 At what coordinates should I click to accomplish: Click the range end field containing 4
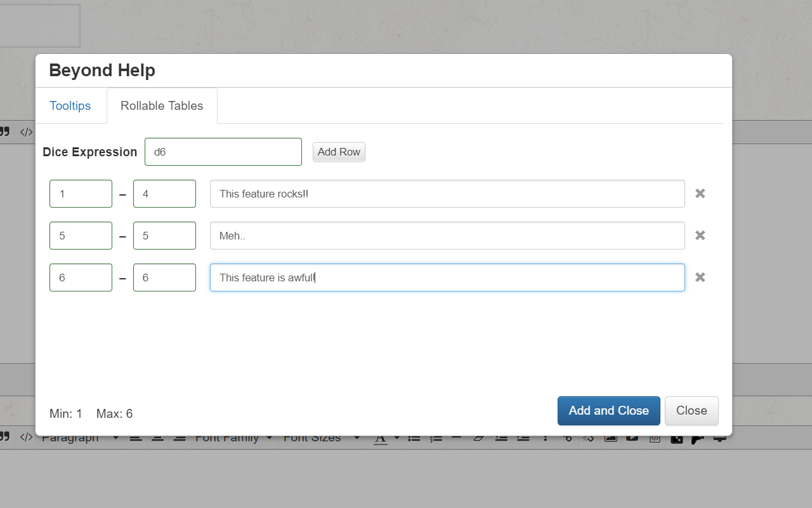pyautogui.click(x=164, y=194)
